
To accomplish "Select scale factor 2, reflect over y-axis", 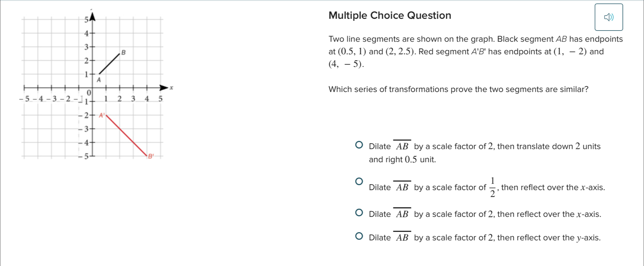I will [359, 236].
